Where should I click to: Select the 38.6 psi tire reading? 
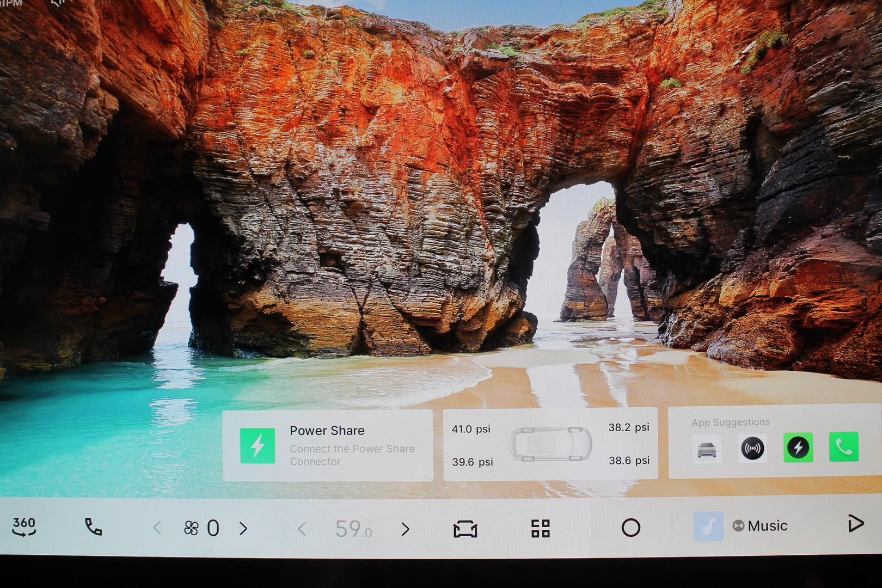[x=629, y=461]
